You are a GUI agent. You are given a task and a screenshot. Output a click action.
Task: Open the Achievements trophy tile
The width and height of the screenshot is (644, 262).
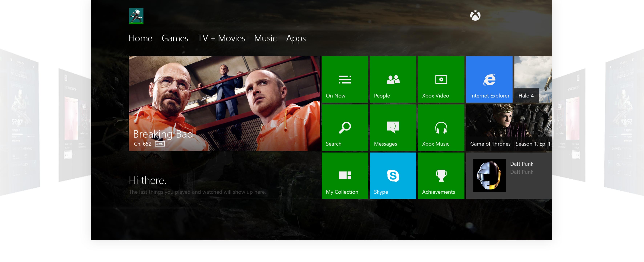pyautogui.click(x=441, y=176)
